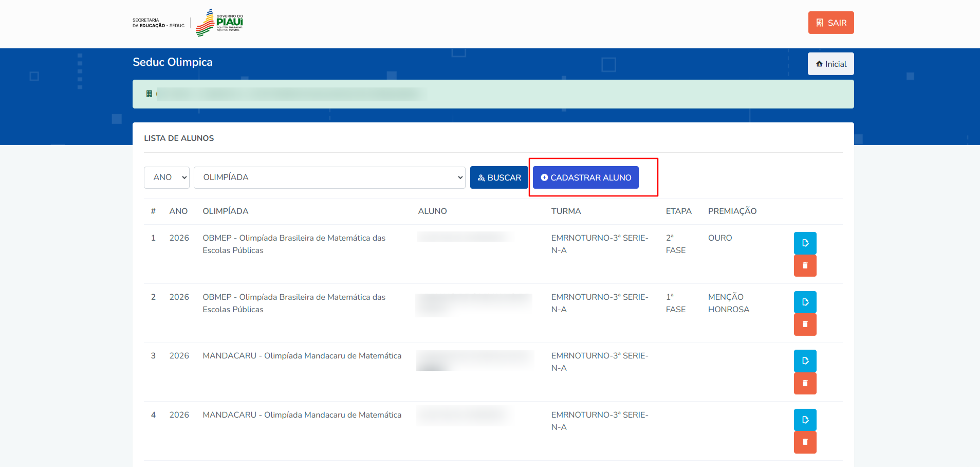This screenshot has height=467, width=980.
Task: Click the Seduc Olimpica title
Action: coord(172,62)
